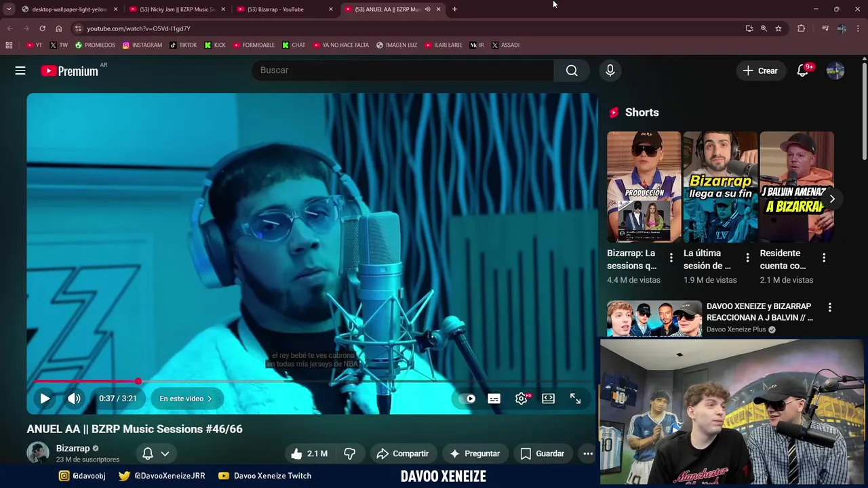Play the video

45,399
